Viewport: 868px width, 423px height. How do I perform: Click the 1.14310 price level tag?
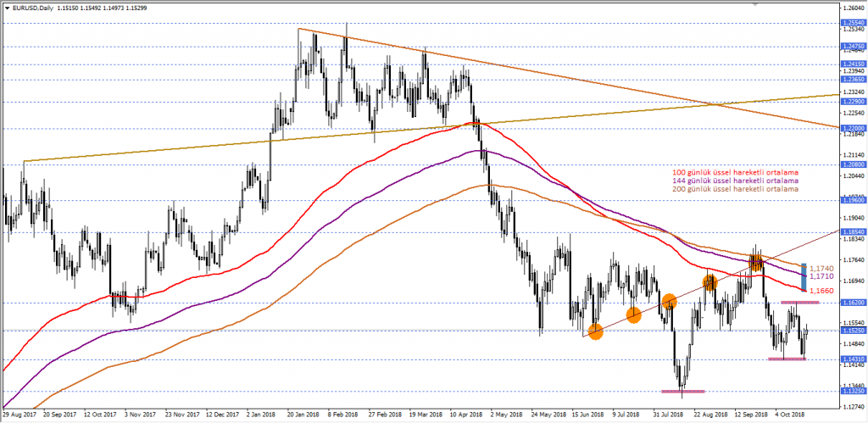pos(853,359)
